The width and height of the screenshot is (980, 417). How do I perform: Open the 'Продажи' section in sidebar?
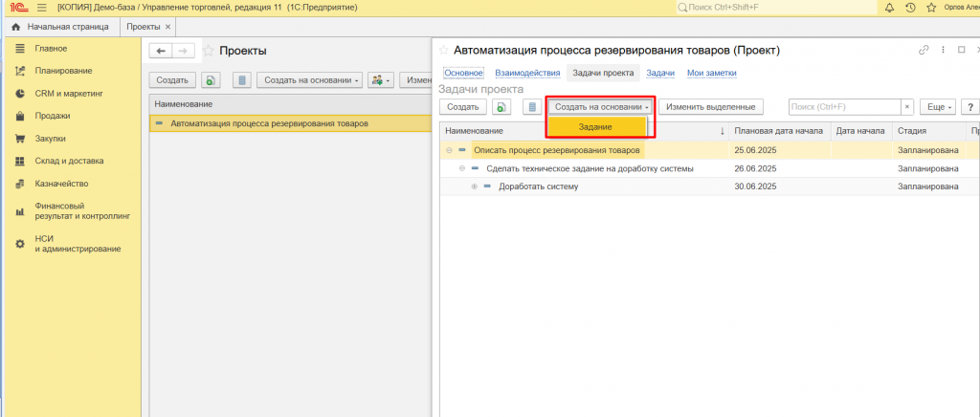click(x=53, y=116)
